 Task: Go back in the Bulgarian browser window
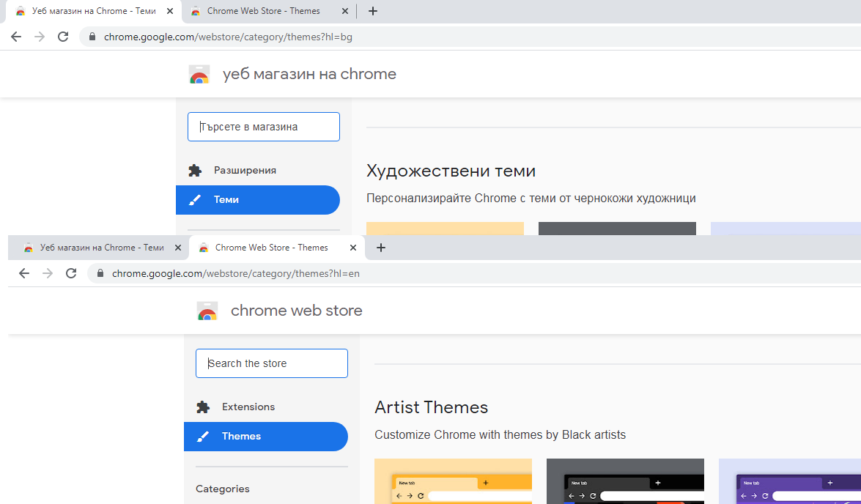tap(16, 37)
